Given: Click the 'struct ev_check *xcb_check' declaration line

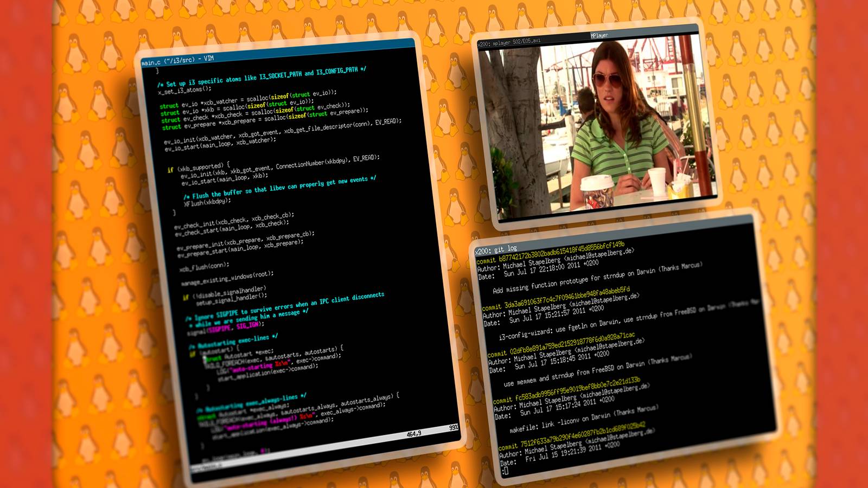Looking at the screenshot, I should coord(256,112).
